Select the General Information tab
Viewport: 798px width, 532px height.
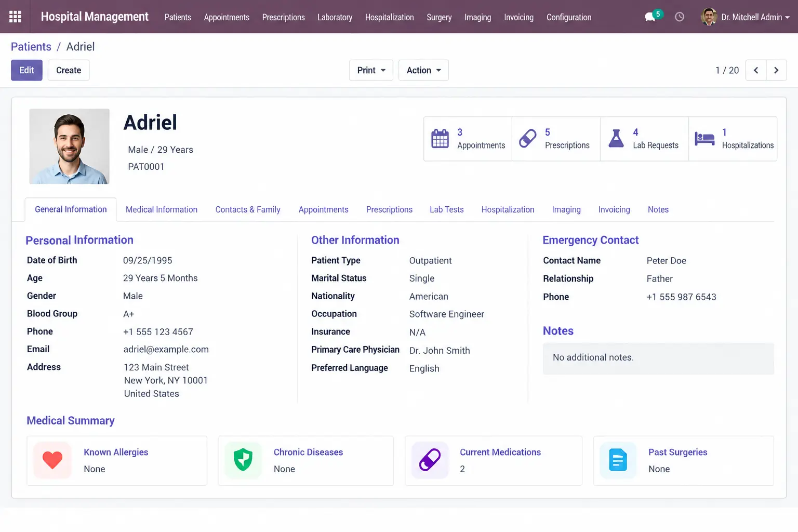click(71, 209)
